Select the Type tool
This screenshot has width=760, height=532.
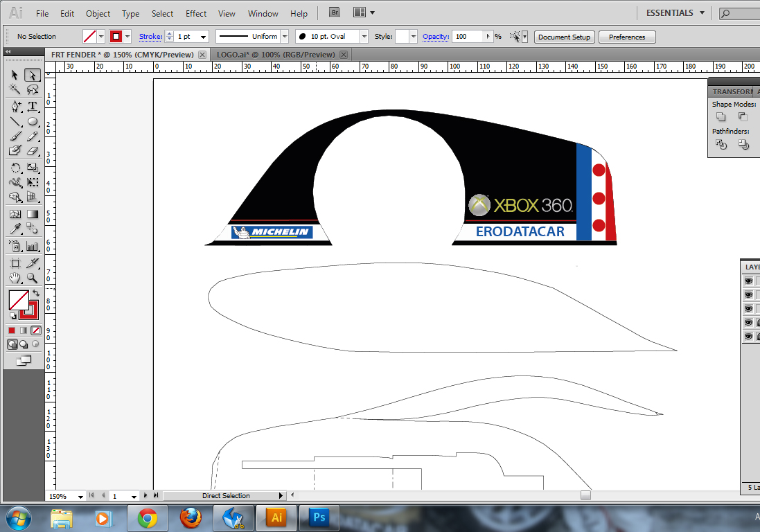[x=32, y=106]
